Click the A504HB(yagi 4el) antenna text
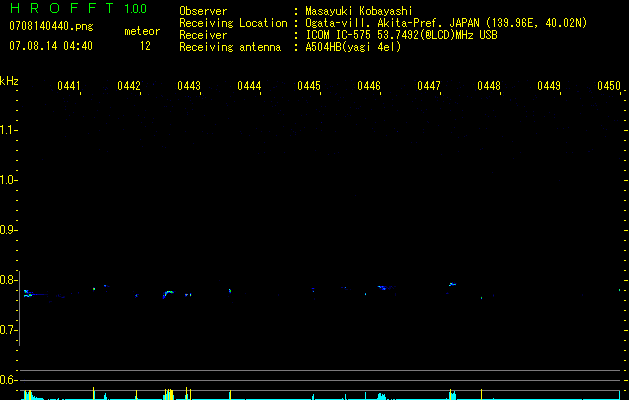The image size is (629, 400). point(353,47)
